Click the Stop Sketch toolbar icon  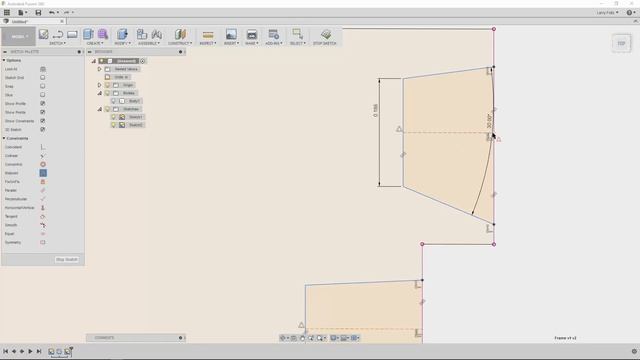(325, 34)
